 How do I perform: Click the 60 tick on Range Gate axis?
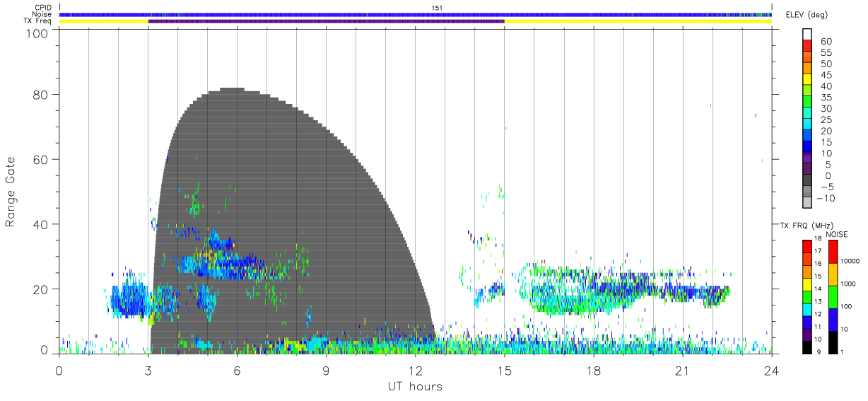click(x=41, y=159)
